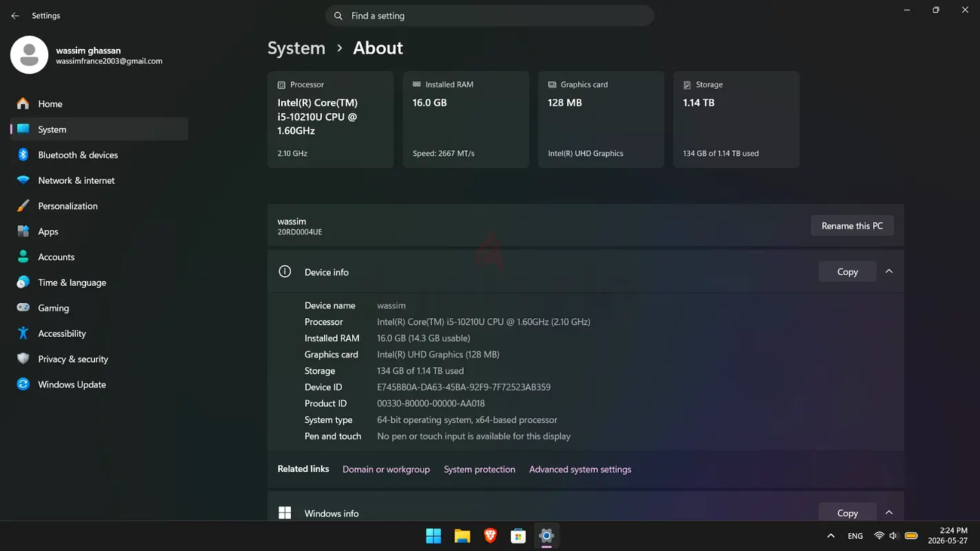
Task: Open the Home settings page
Action: [99, 104]
